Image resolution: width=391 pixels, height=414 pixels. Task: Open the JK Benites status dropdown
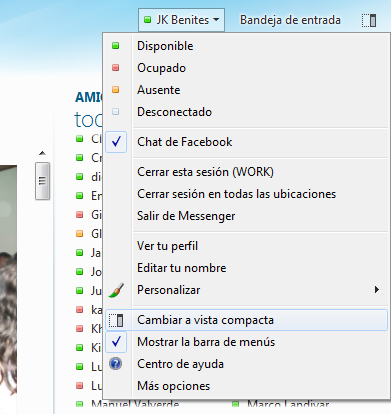click(x=181, y=20)
